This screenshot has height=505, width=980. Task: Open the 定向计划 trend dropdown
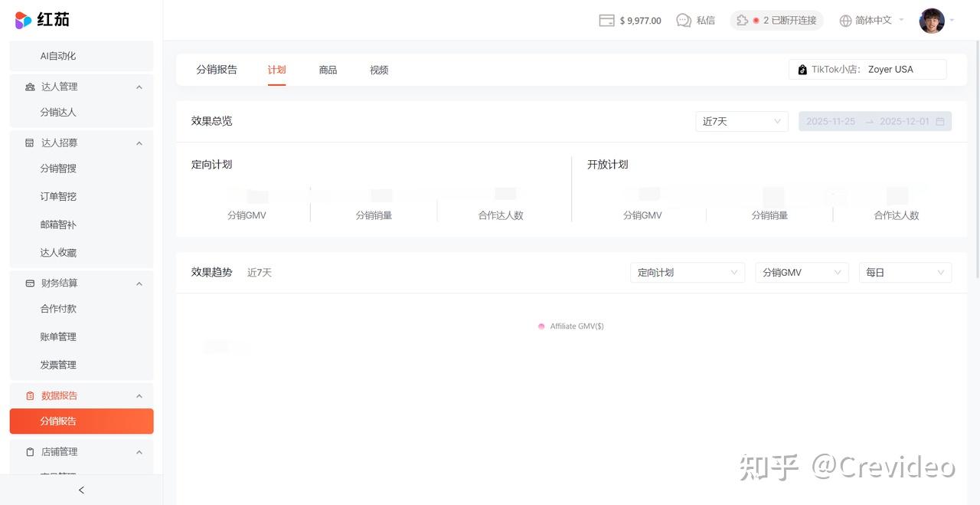coord(687,273)
